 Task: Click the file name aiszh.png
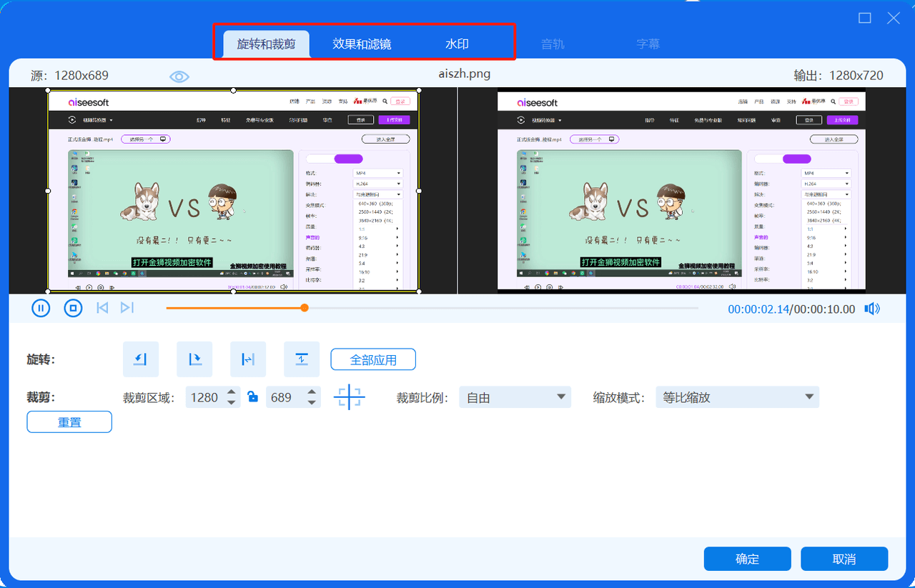click(465, 74)
